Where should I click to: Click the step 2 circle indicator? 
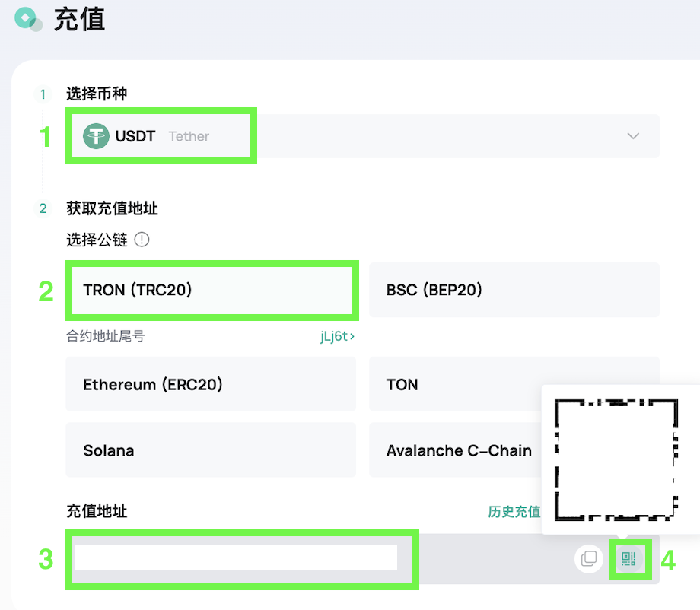pyautogui.click(x=43, y=208)
